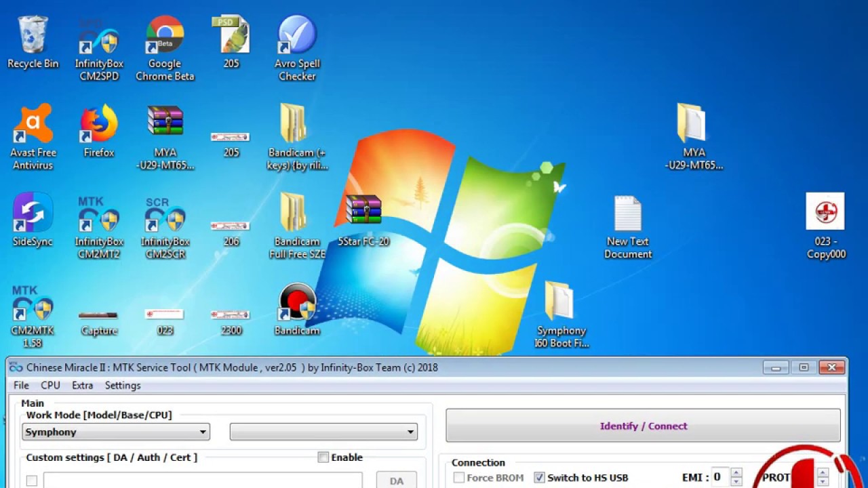
Task: Click the DA button
Action: coord(397,480)
